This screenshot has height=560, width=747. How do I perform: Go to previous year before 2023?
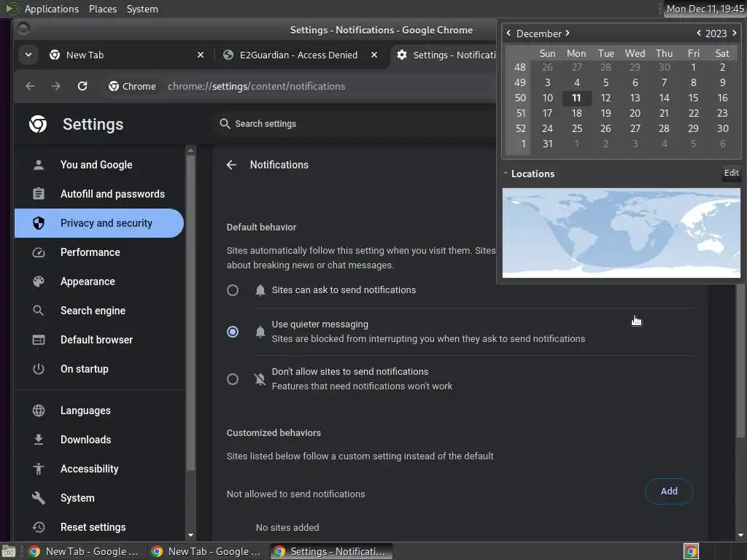[x=698, y=34]
